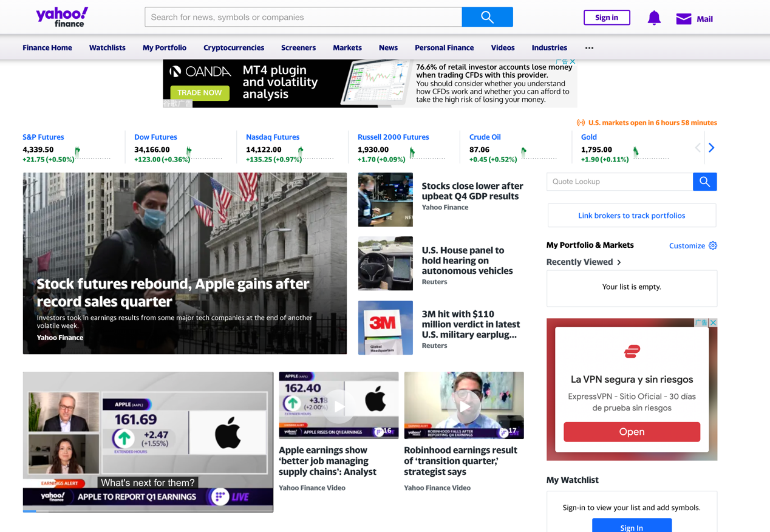The image size is (770, 532).
Task: Go to News section
Action: [388, 47]
